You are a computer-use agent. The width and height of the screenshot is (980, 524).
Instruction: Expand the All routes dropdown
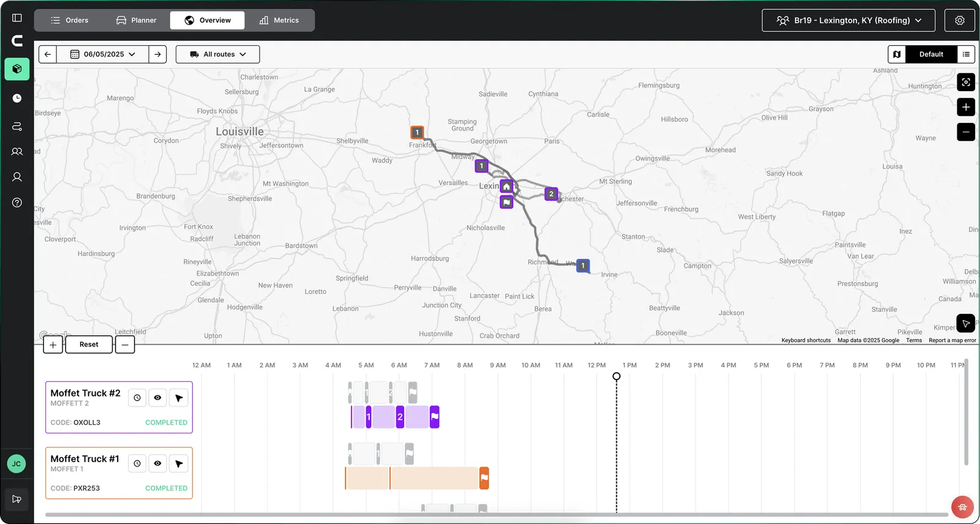tap(217, 54)
